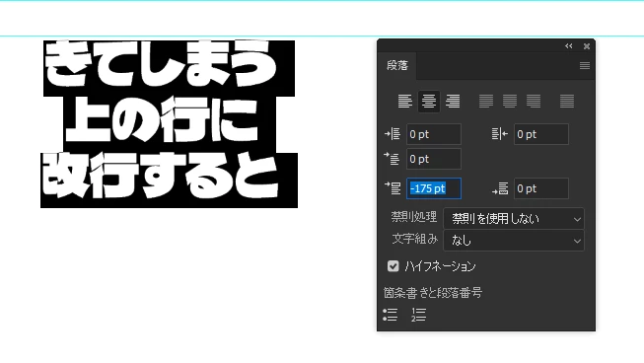Screen dimensions: 644x363
Task: Click the text line きてしまう
Action: tap(160, 64)
